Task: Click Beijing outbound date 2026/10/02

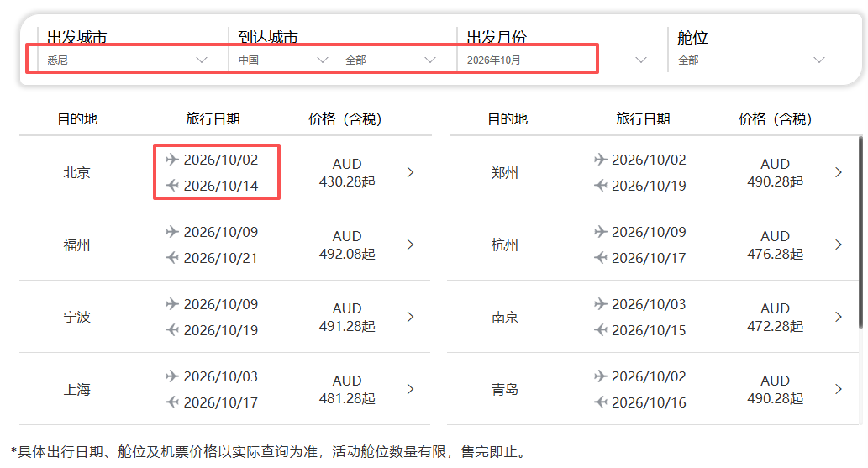Action: [220, 160]
